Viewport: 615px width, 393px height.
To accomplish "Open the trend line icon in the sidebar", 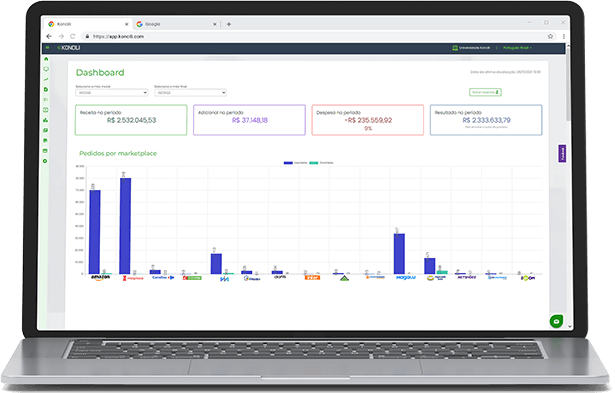I will click(x=46, y=79).
